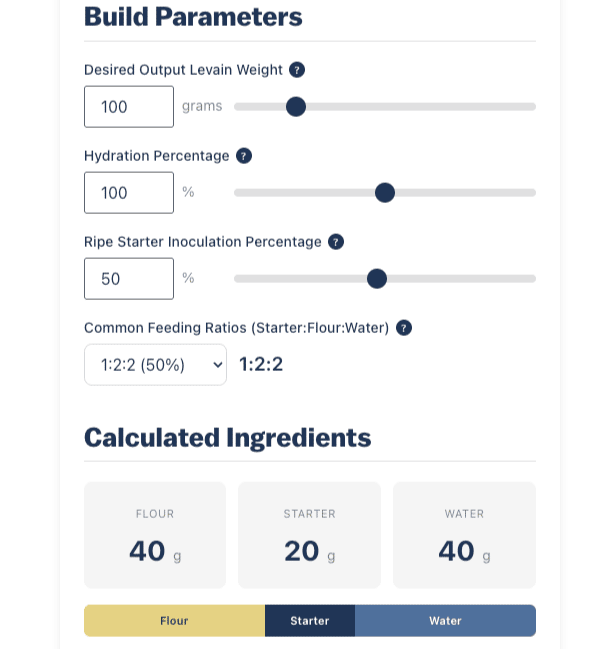Focus the Hydration Percentage input box
Image resolution: width=609 pixels, height=649 pixels.
[129, 193]
